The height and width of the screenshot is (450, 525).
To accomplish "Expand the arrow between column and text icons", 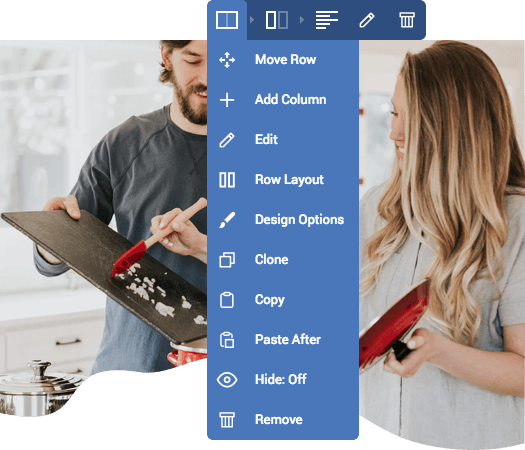I will point(302,20).
